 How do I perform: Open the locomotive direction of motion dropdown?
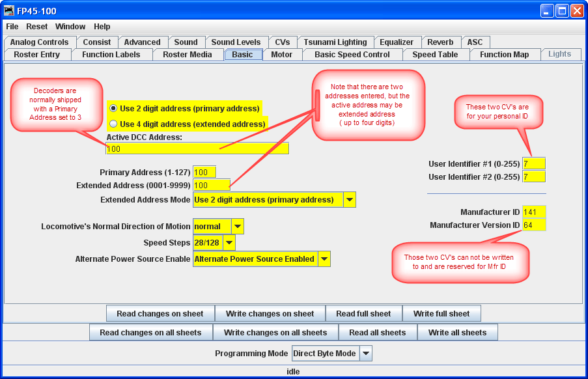(239, 226)
